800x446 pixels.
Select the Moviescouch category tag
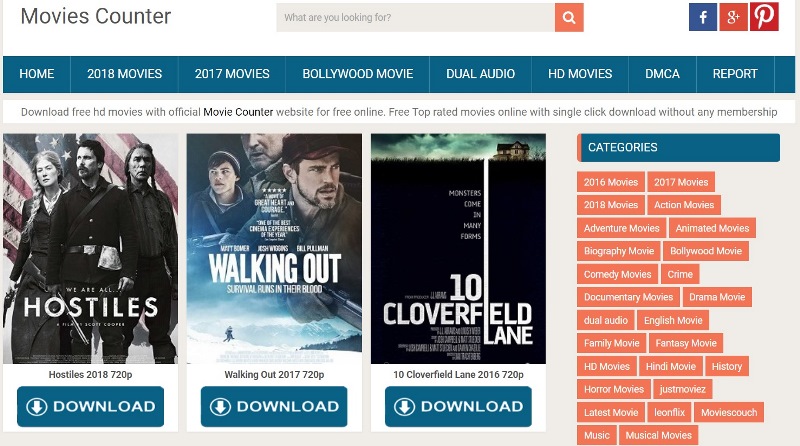tap(729, 412)
